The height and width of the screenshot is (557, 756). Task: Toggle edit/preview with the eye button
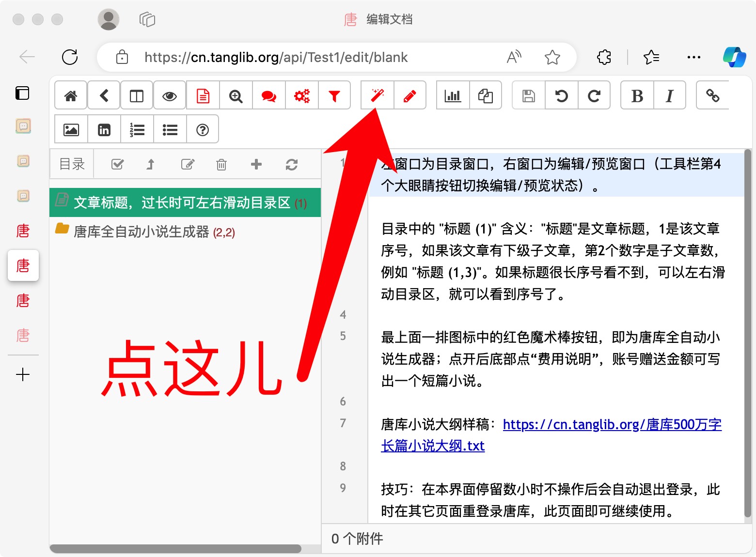point(170,95)
